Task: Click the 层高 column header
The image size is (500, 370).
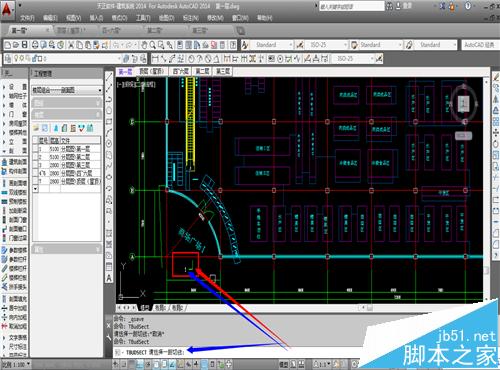Action: 55,141
